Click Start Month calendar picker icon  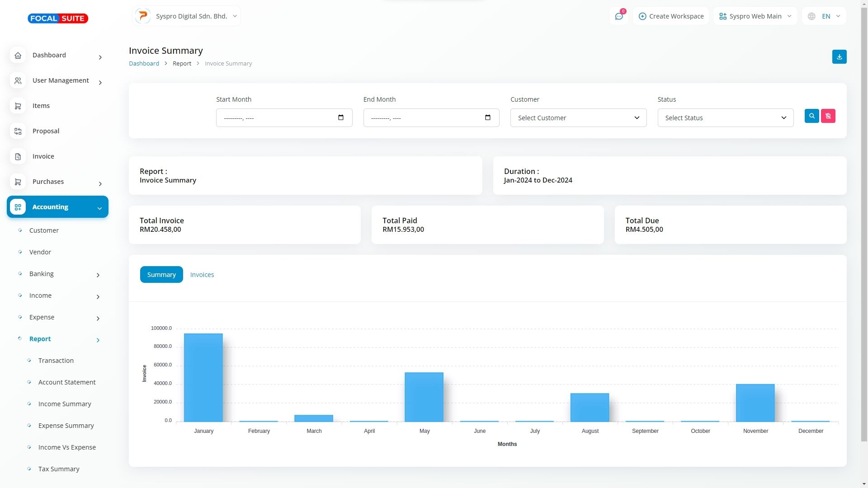tap(341, 117)
